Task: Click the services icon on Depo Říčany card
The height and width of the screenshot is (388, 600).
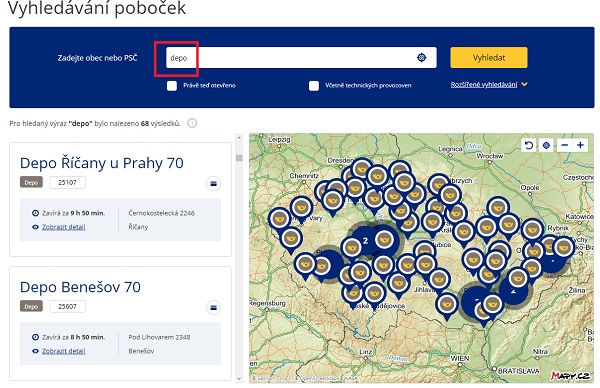Action: coord(214,184)
